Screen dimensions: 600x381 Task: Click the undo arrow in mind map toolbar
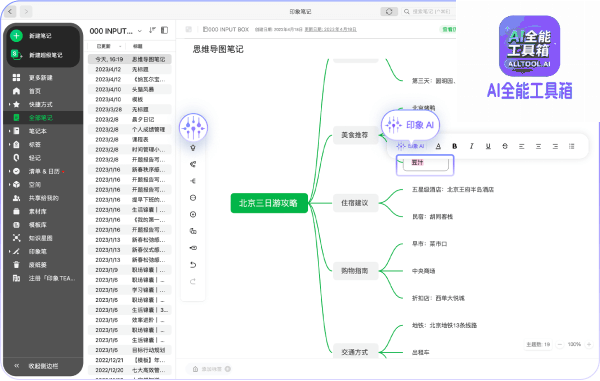click(x=193, y=265)
